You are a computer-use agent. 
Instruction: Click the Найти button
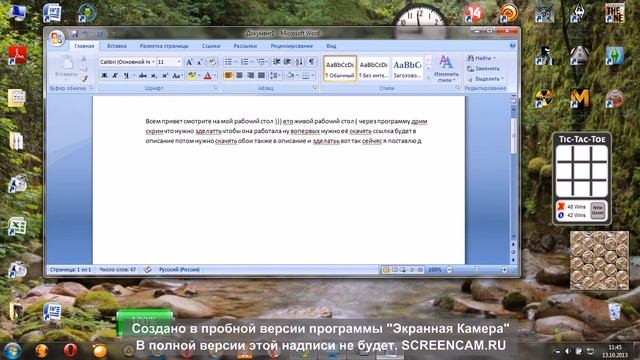(481, 58)
